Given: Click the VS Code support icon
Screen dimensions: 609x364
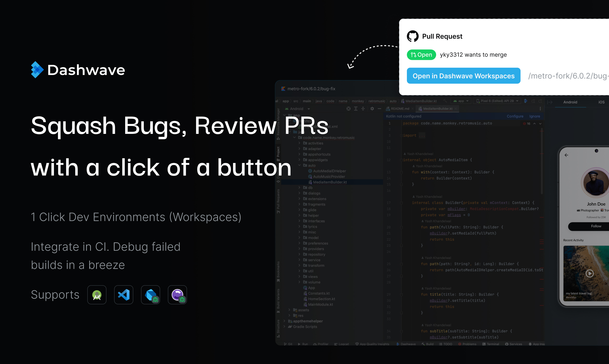Looking at the screenshot, I should [x=123, y=295].
